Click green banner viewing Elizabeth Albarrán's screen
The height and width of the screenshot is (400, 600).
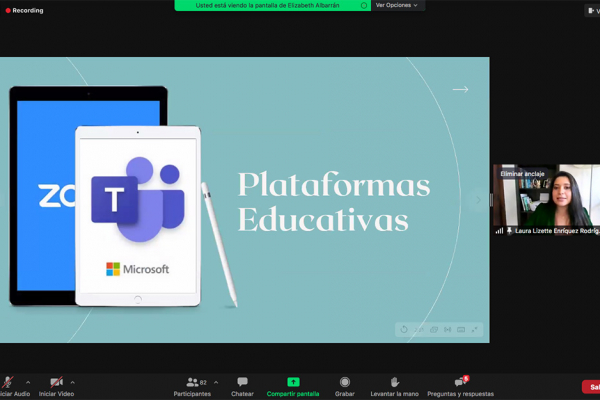pos(272,5)
